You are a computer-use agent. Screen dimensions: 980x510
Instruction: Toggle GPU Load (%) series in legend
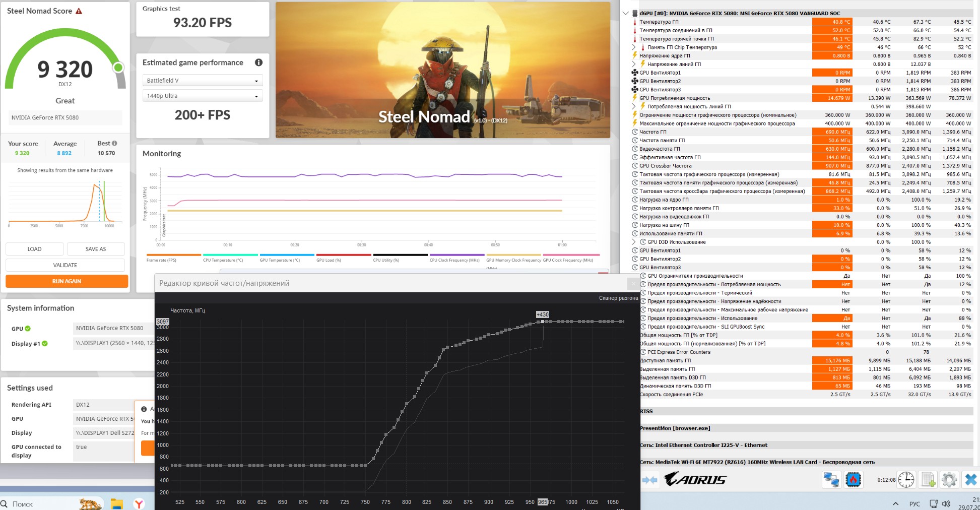tap(344, 258)
